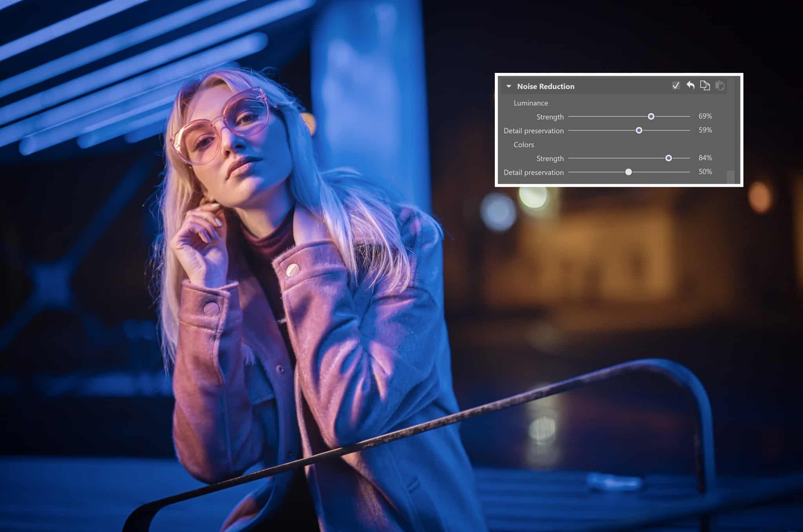Click the Luminance subsection label
This screenshot has width=803, height=532.
tap(530, 103)
